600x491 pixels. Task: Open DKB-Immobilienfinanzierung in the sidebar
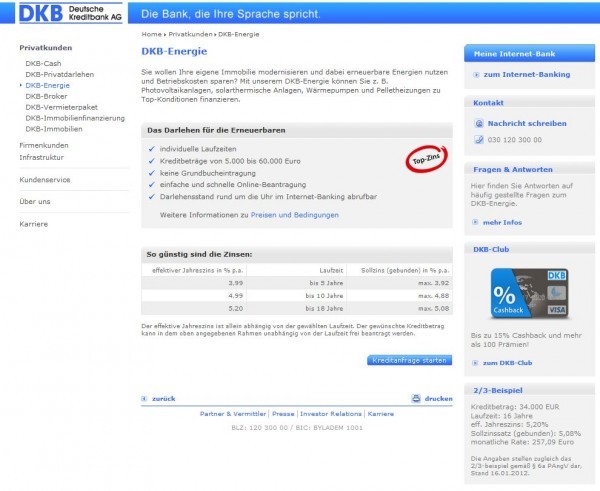[x=75, y=118]
